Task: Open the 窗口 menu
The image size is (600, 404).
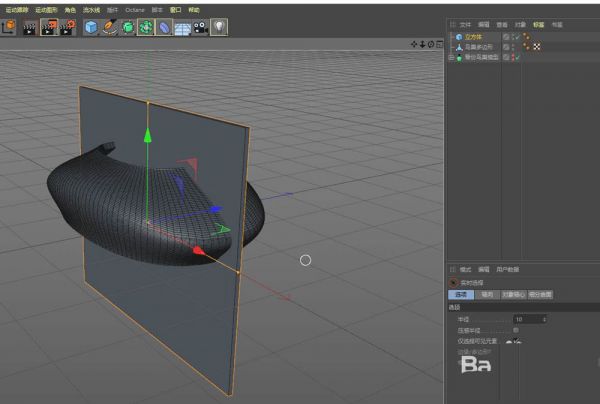Action: coord(175,10)
